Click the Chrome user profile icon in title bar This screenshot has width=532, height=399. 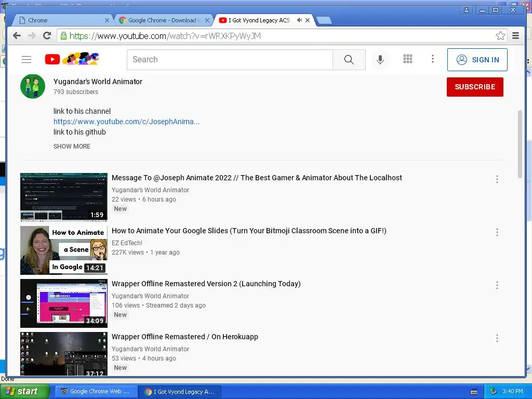pyautogui.click(x=467, y=10)
